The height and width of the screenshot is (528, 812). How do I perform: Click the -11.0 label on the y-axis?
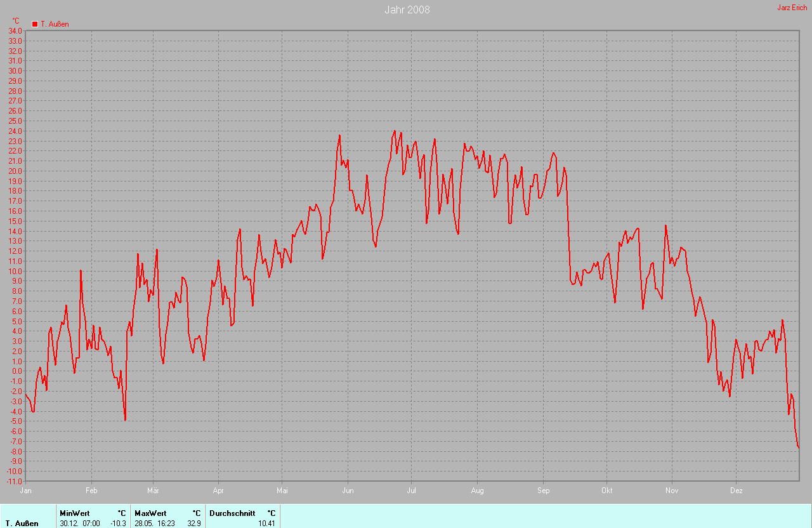[x=14, y=481]
